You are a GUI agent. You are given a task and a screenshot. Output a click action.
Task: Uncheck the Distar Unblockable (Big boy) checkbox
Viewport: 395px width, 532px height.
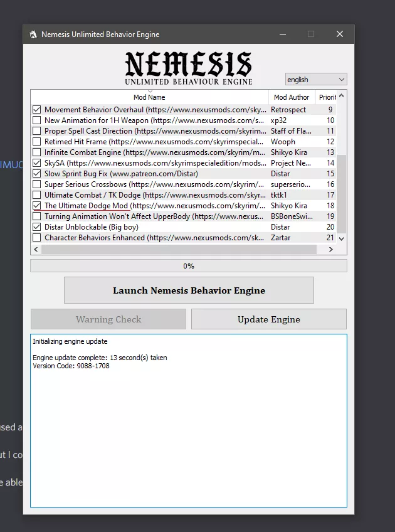[x=36, y=227]
